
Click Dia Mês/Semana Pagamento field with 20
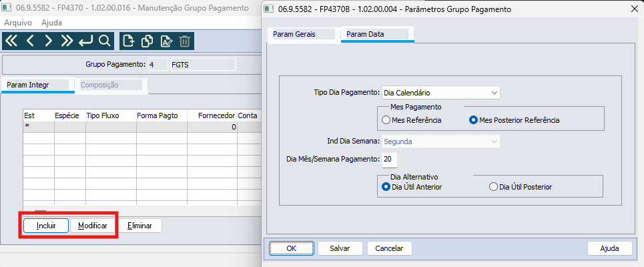click(389, 160)
